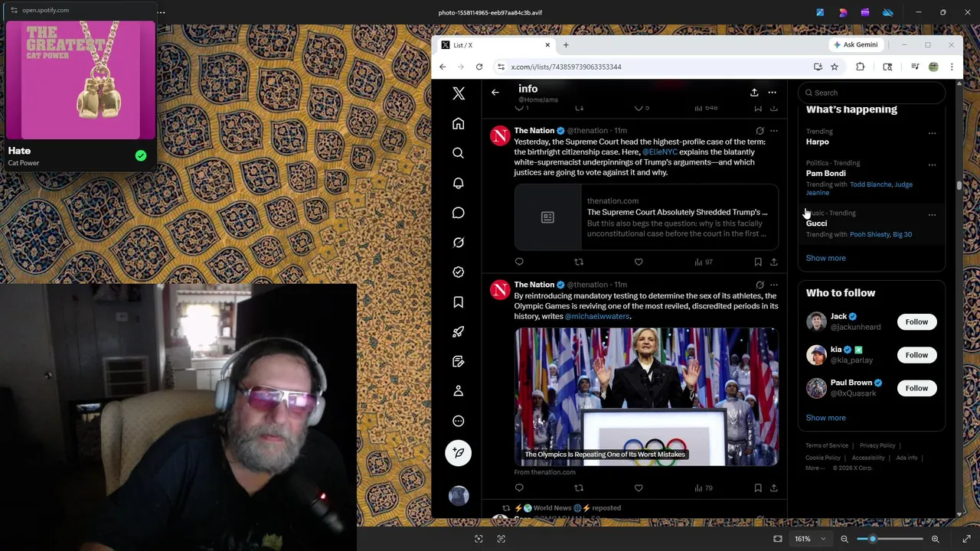Click the X logo at top of sidebar
The image size is (980, 551).
point(459,93)
